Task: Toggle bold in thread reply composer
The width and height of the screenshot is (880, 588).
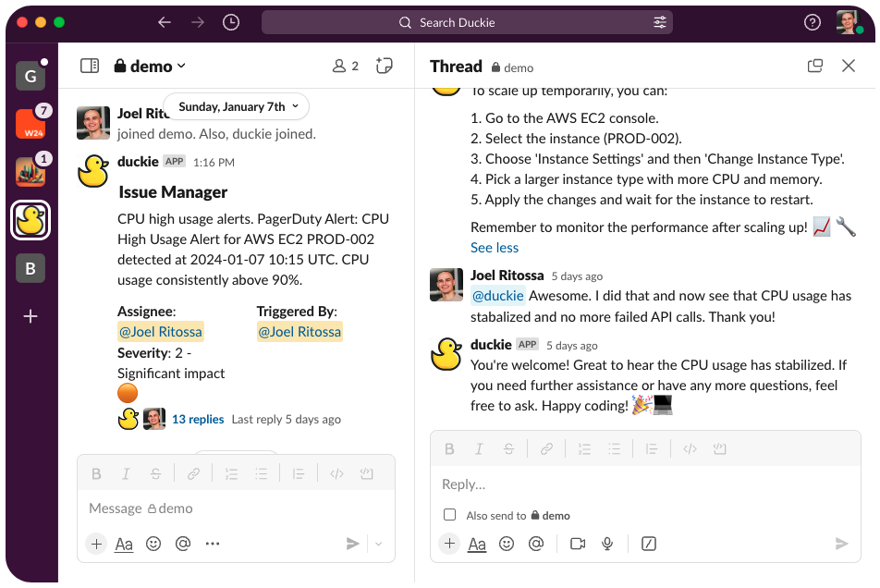Action: (x=449, y=448)
